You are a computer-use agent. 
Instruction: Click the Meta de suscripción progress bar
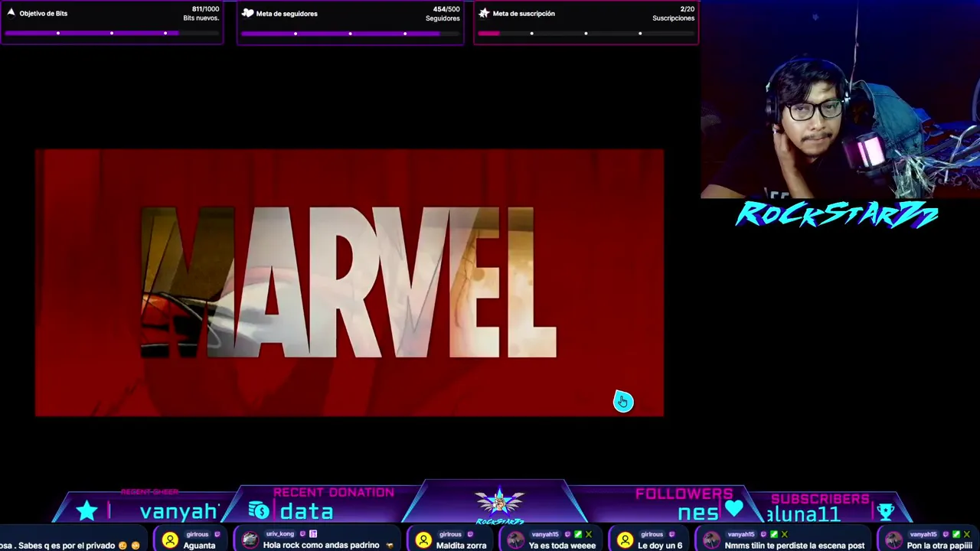(x=586, y=34)
